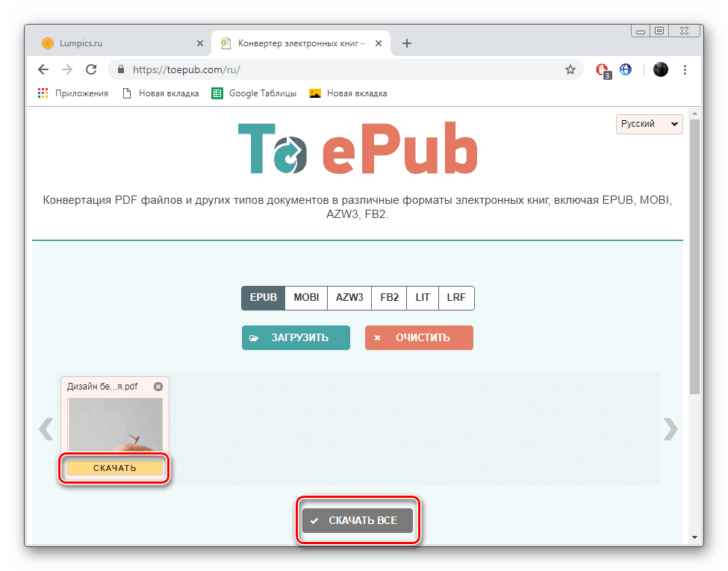The height and width of the screenshot is (571, 728).
Task: Click the uploaded PDF thumbnail preview
Action: [115, 425]
